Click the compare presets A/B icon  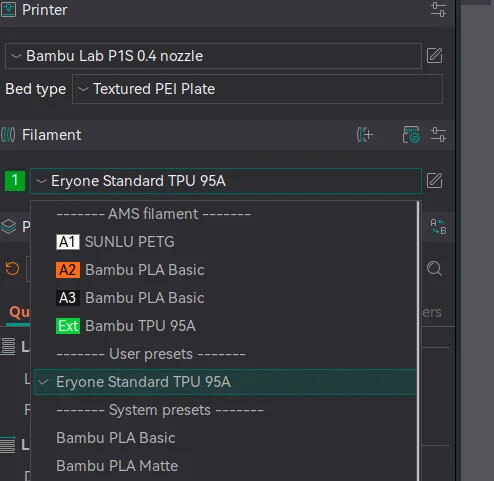(438, 227)
